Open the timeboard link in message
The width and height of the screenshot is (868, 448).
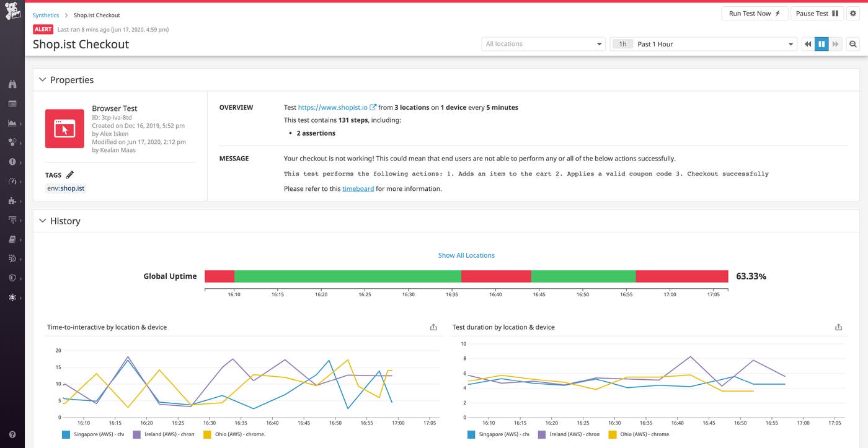358,189
